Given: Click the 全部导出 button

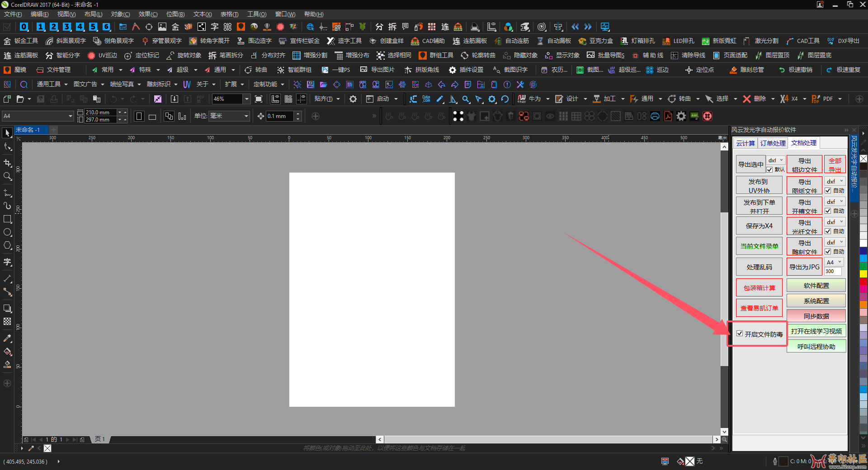Looking at the screenshot, I should coord(835,164).
